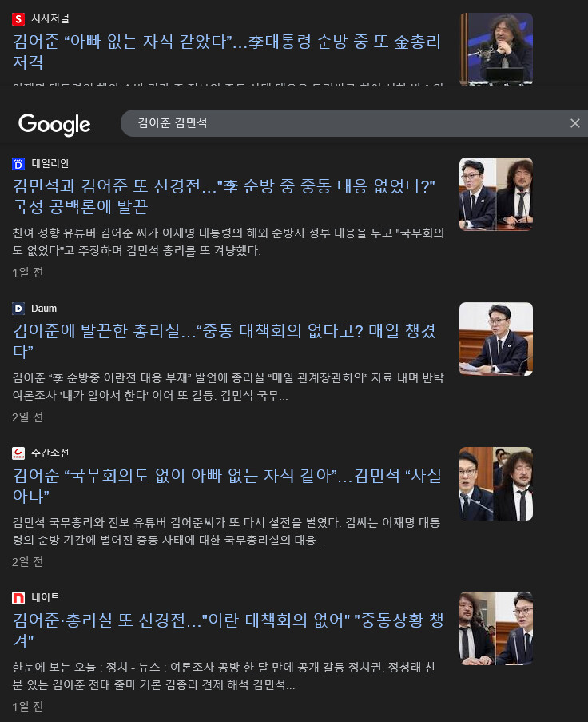This screenshot has height=722, width=588.
Task: Click the Daum article thumbnail image
Action: pos(496,339)
